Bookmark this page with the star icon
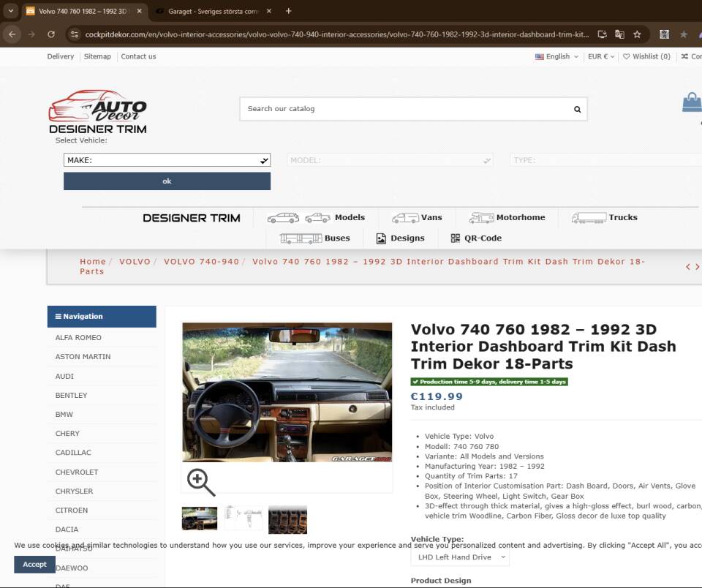The height and width of the screenshot is (588, 702). click(x=637, y=34)
